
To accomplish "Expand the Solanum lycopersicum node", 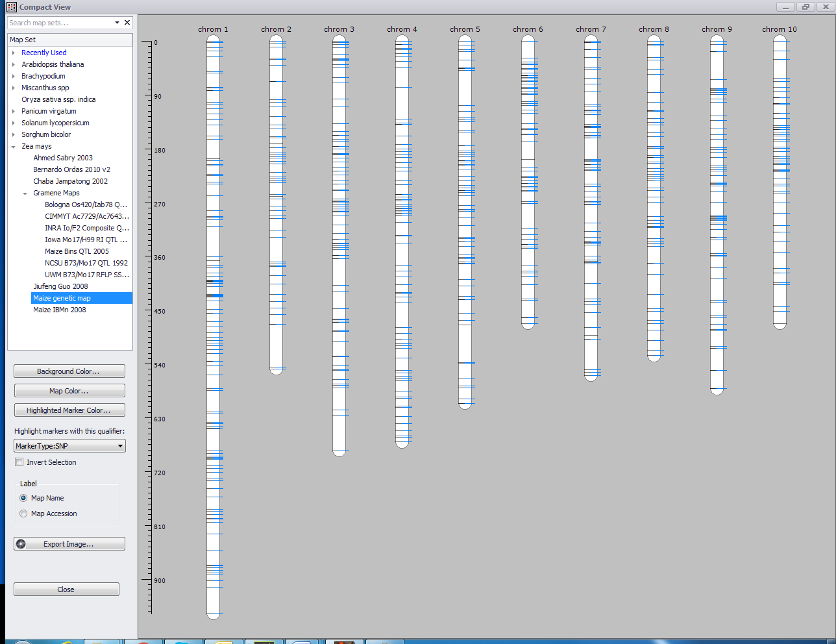I will point(14,123).
